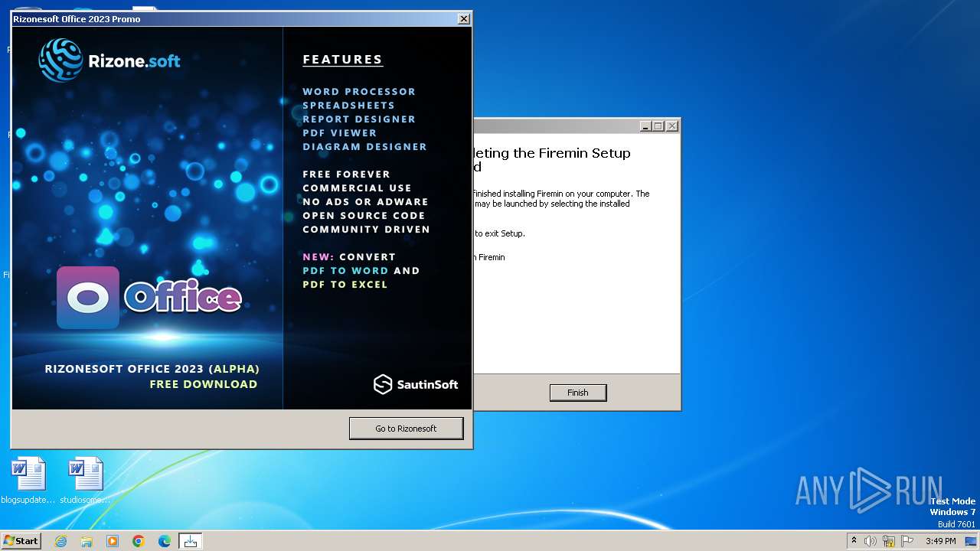Image resolution: width=980 pixels, height=551 pixels.
Task: Click the active installer taskbar button
Action: (x=190, y=541)
